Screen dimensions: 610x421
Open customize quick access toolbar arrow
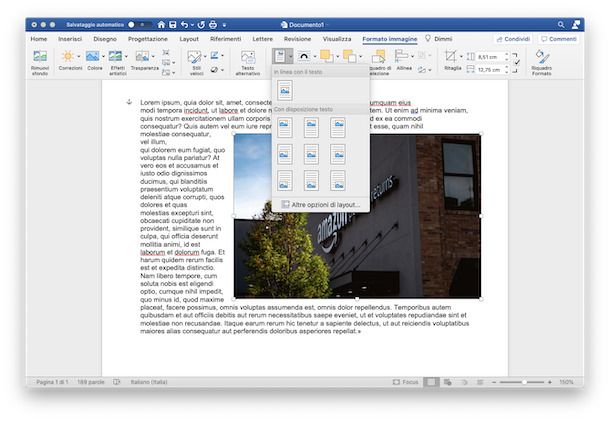[224, 25]
